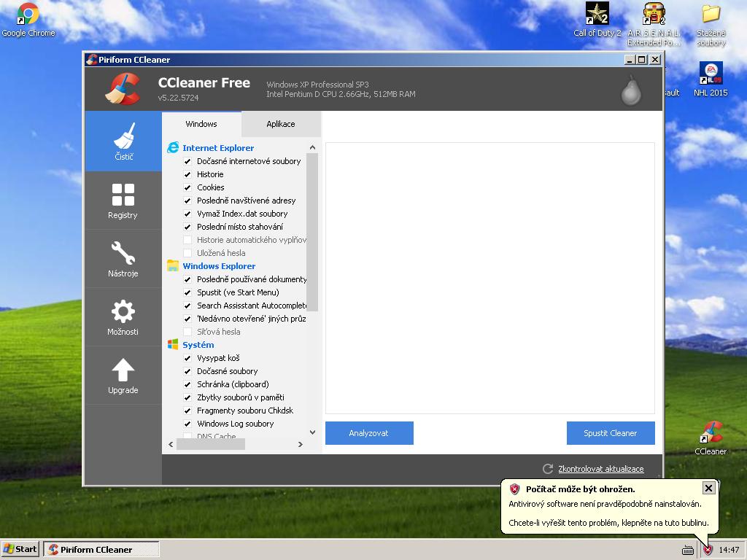Uncheck the Historie checkbox
This screenshot has width=747, height=560.
pos(187,174)
